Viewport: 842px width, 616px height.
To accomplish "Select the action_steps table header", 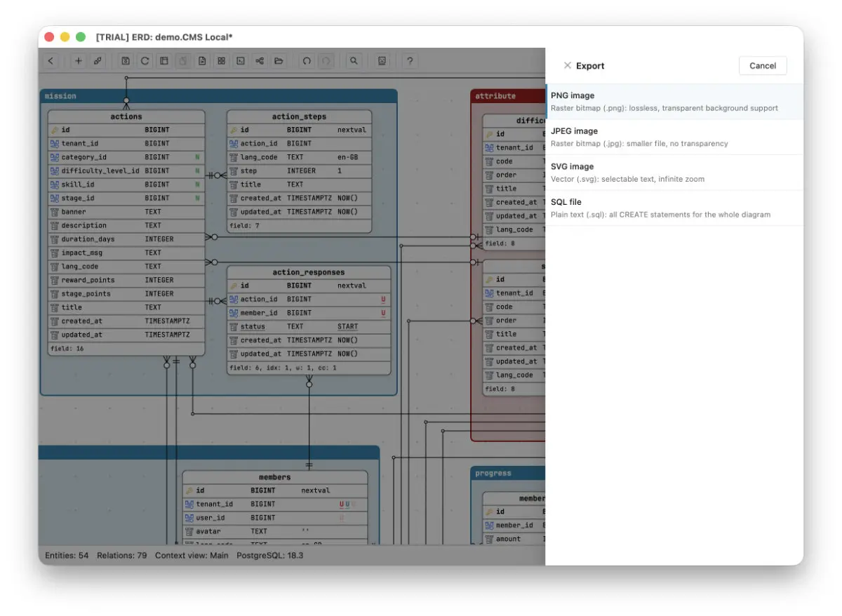I will (x=300, y=116).
